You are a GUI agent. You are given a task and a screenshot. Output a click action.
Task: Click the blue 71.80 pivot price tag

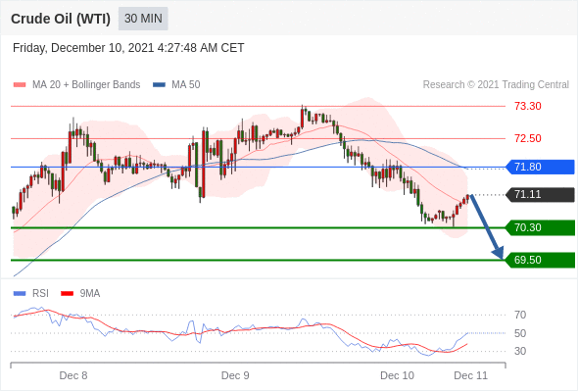click(540, 167)
